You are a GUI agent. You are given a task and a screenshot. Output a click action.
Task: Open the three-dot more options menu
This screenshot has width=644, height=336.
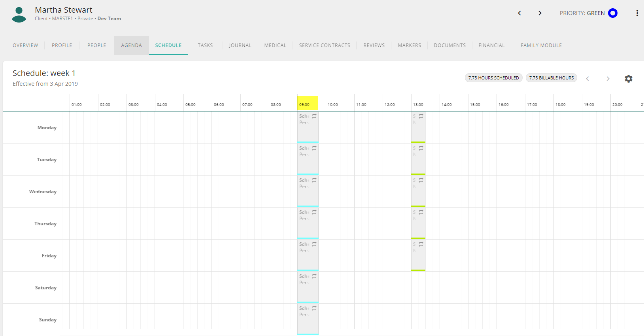coord(637,13)
